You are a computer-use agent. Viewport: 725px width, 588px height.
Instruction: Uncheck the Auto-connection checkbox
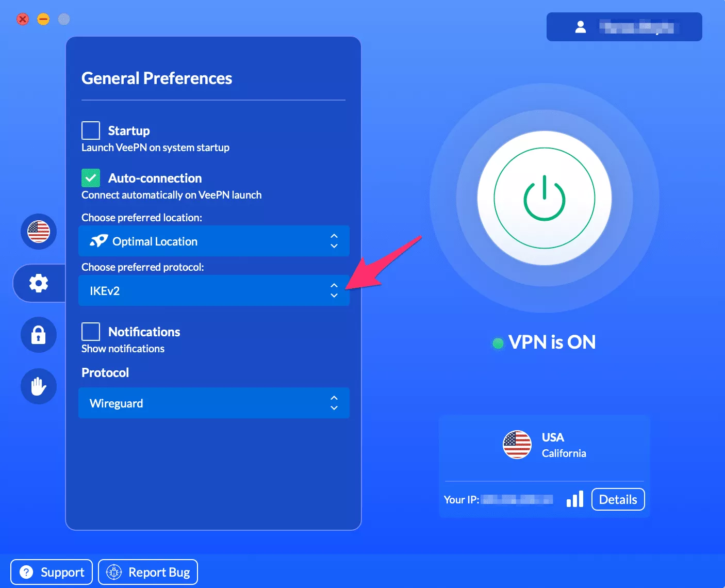coord(91,178)
